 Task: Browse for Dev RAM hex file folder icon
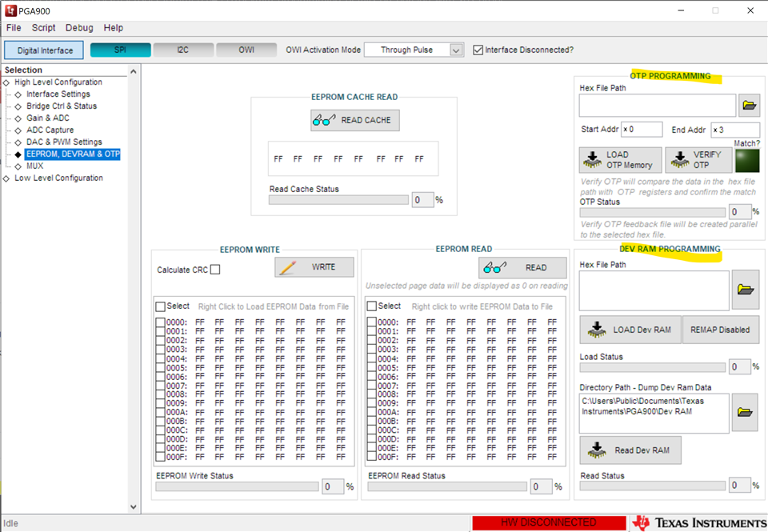[745, 290]
